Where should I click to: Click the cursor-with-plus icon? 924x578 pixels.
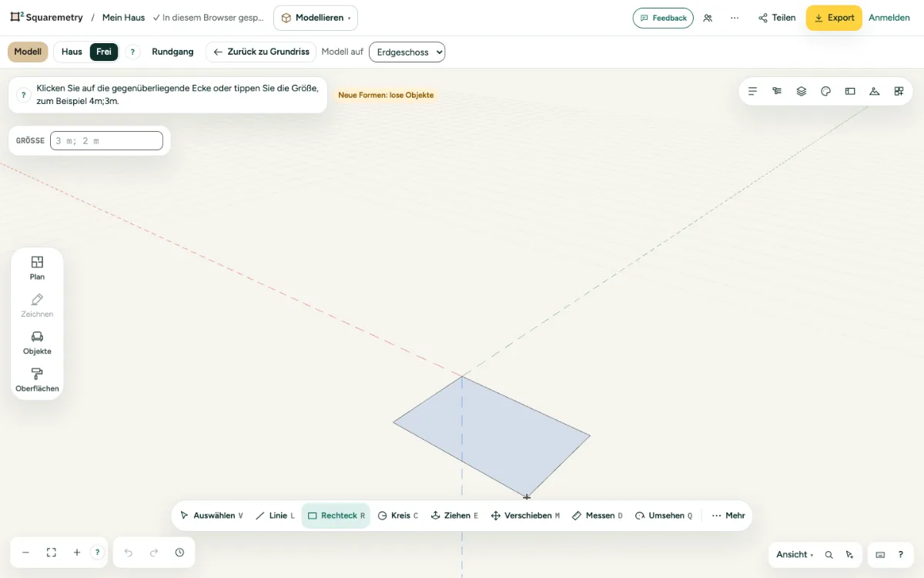pos(849,555)
